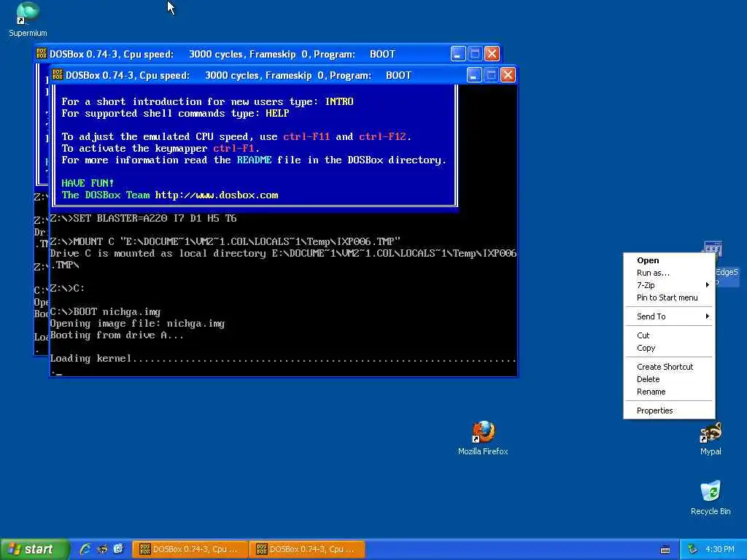Choose Run as... in the context menu
The image size is (747, 560).
[x=669, y=273]
